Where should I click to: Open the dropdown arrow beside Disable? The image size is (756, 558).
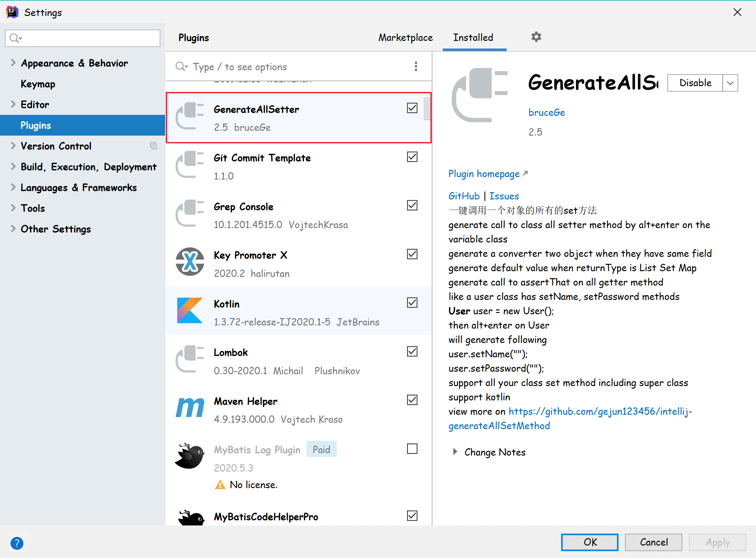point(730,83)
